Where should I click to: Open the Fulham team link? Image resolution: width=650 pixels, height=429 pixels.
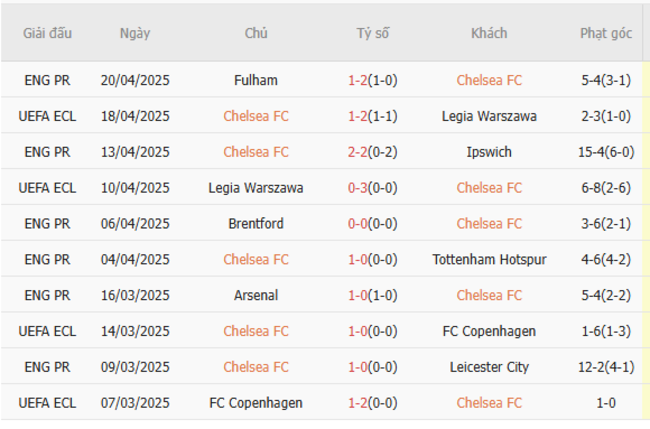point(256,80)
